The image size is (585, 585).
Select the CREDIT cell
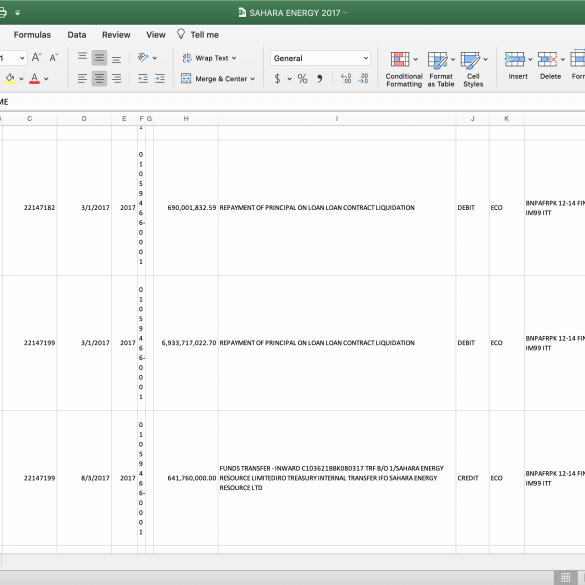click(472, 478)
